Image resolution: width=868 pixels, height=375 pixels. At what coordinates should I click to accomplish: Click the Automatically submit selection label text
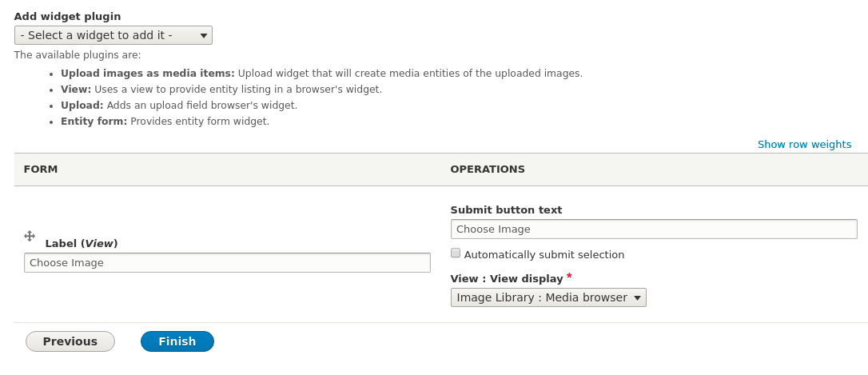point(544,255)
